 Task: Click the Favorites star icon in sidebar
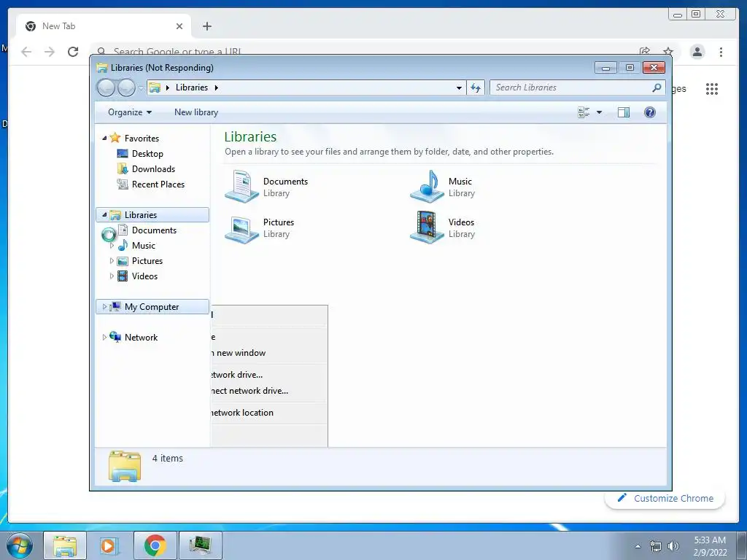tap(115, 138)
